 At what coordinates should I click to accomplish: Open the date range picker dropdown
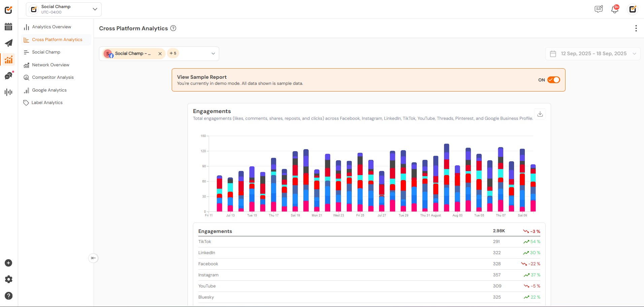tap(593, 54)
